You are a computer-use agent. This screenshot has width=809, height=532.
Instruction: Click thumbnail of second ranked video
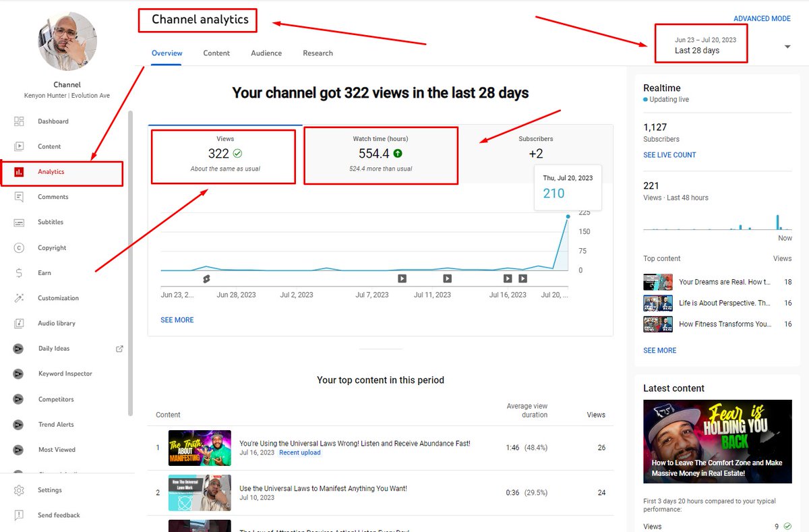point(200,492)
